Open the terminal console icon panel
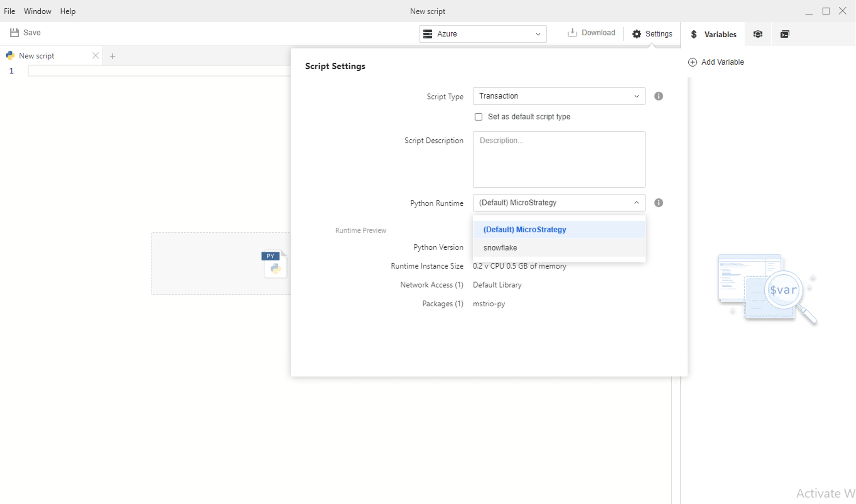 click(x=784, y=34)
